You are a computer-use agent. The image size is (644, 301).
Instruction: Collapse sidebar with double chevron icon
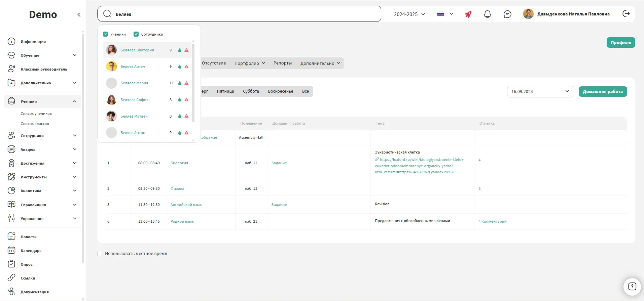tap(79, 15)
